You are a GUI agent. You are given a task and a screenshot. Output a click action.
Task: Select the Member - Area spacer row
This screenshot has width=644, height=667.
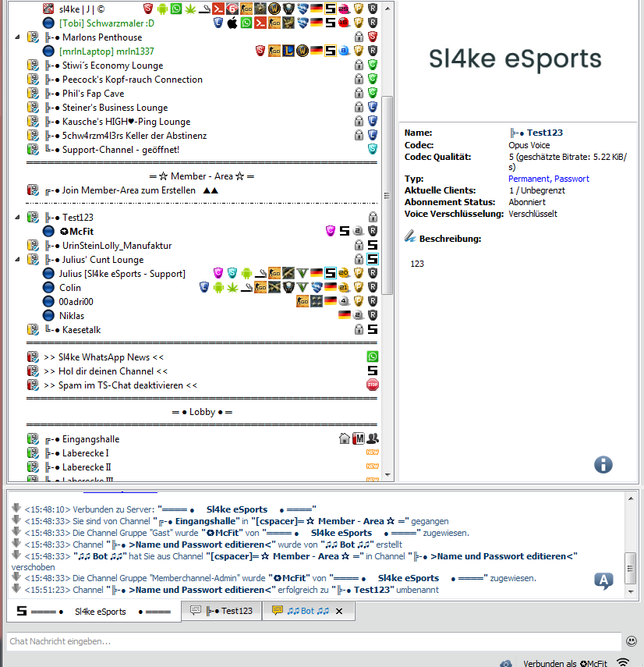point(202,176)
